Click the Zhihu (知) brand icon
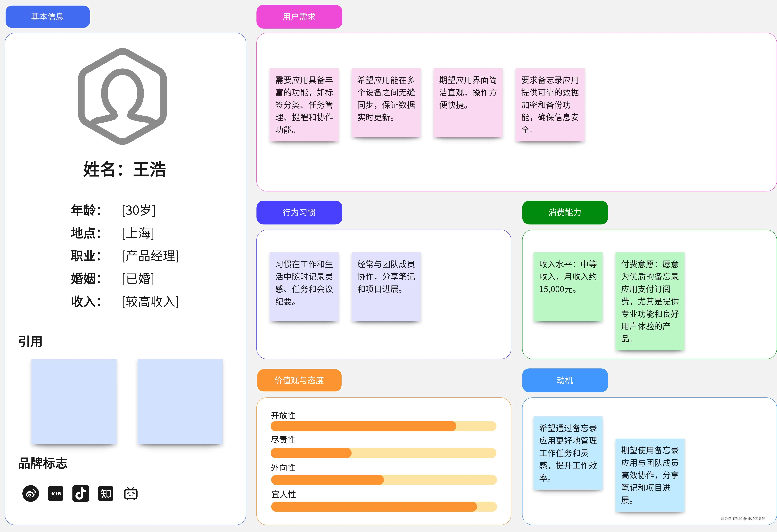Screen dimensions: 777x532 coord(106,493)
